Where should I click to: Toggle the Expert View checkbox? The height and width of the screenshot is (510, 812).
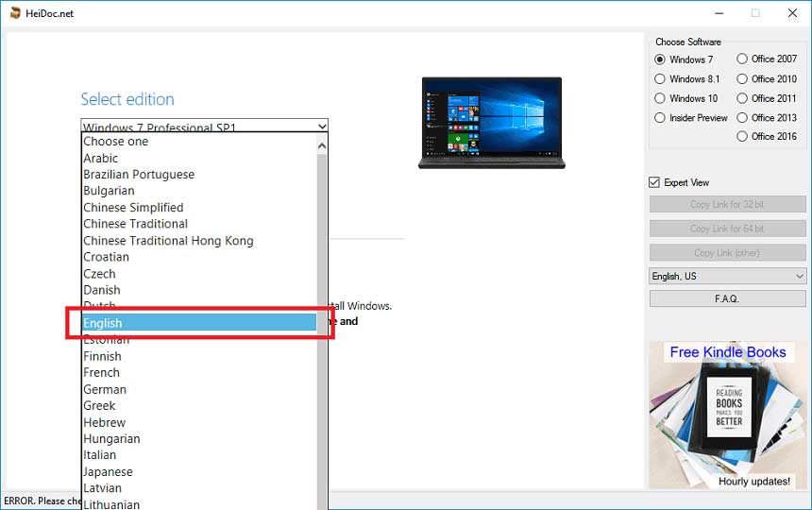654,182
